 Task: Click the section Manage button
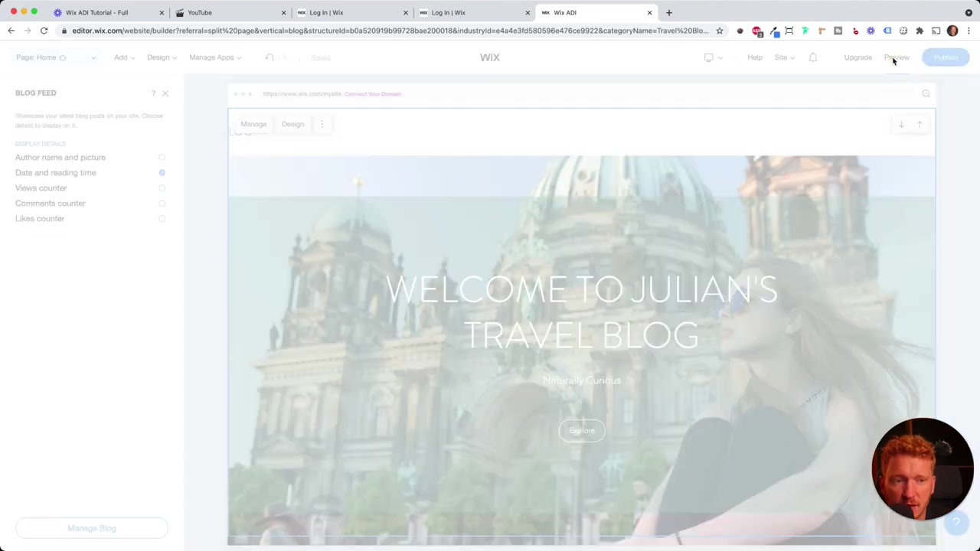(253, 124)
